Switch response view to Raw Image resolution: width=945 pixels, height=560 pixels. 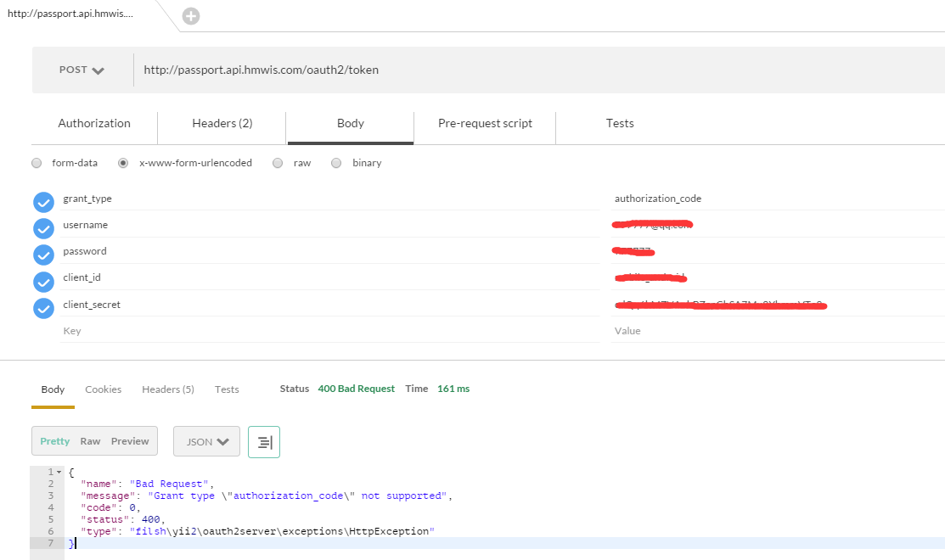coord(90,441)
